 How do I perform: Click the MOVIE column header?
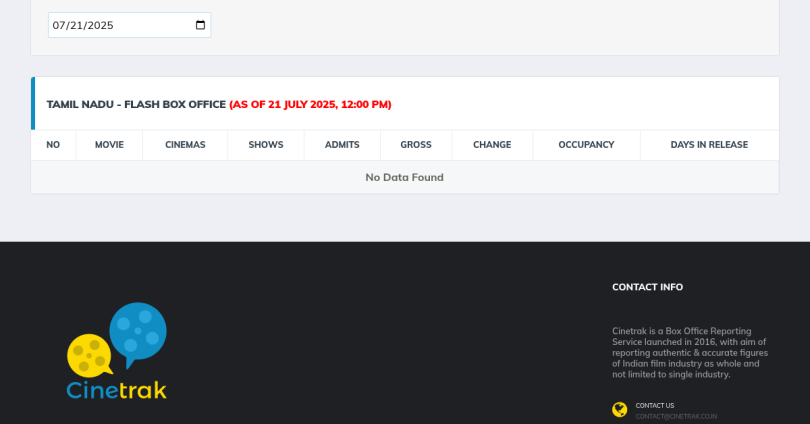coord(109,145)
